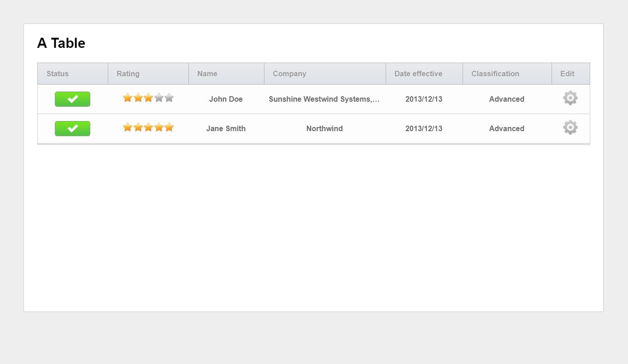Select the Advanced classification for John Doe
The height and width of the screenshot is (364, 628).
[x=506, y=99]
